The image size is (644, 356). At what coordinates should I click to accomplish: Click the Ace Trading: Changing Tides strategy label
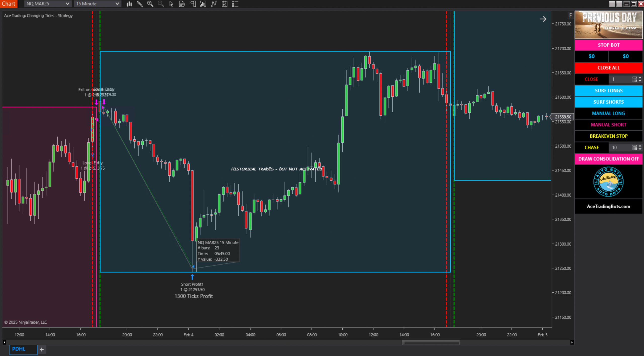(x=38, y=16)
